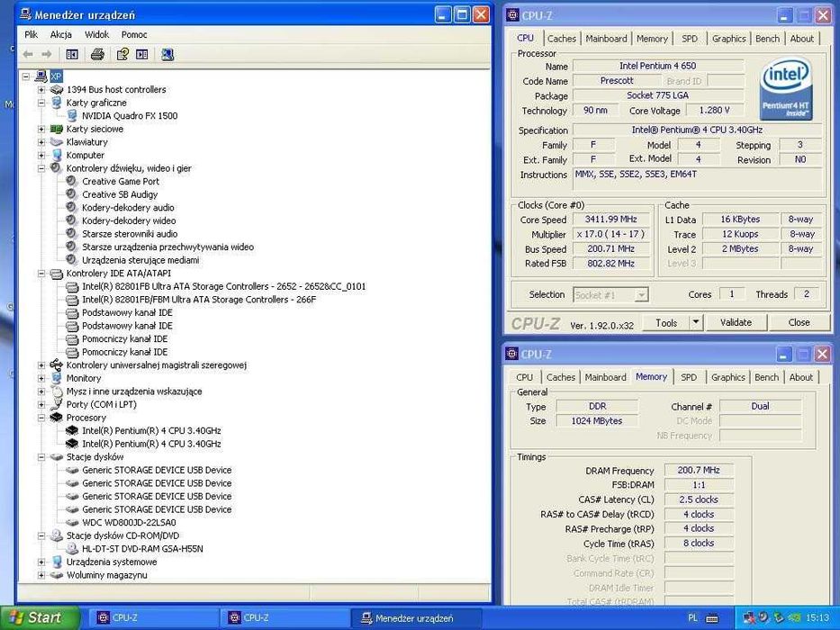Open the Plik menu
The image size is (840, 630).
(32, 35)
